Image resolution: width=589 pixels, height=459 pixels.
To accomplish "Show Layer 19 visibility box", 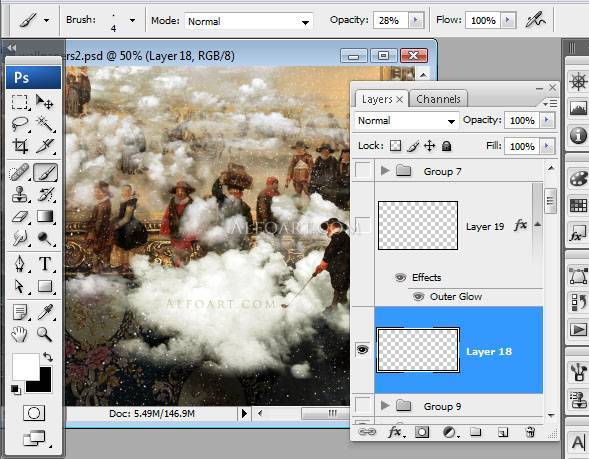I will point(362,225).
